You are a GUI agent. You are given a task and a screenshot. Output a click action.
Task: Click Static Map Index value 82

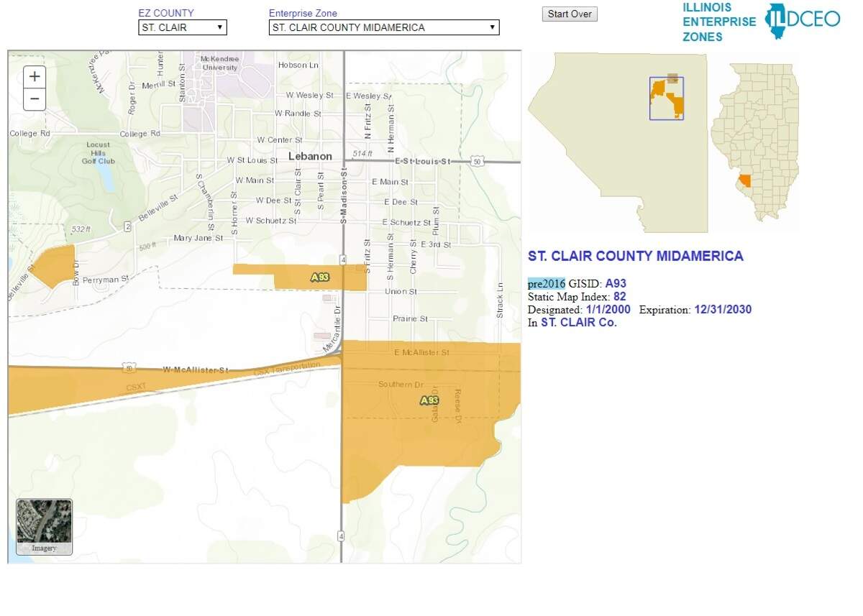(620, 296)
